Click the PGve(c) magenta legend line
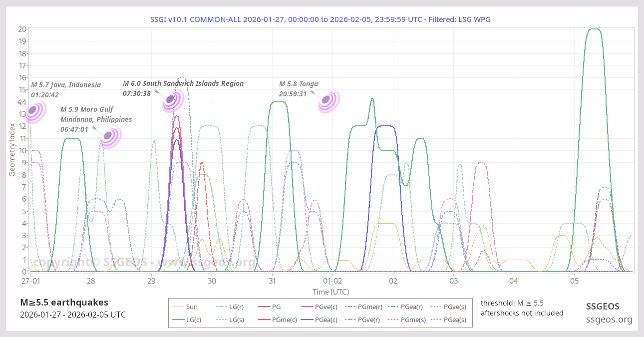 306,307
